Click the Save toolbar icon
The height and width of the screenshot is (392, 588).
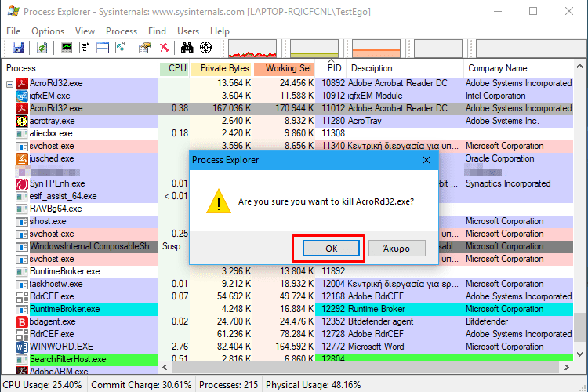(18, 48)
